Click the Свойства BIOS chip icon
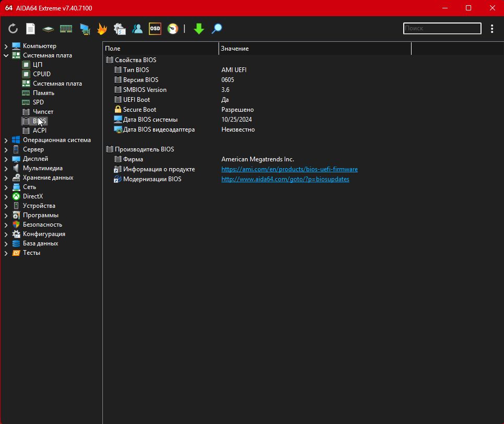The image size is (504, 424). (110, 60)
